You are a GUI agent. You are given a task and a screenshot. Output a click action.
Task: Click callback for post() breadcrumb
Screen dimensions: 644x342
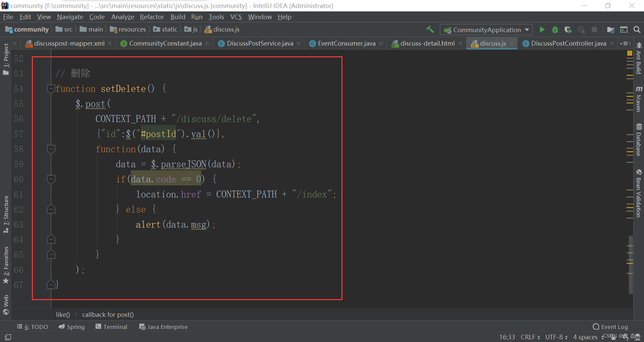pyautogui.click(x=108, y=315)
